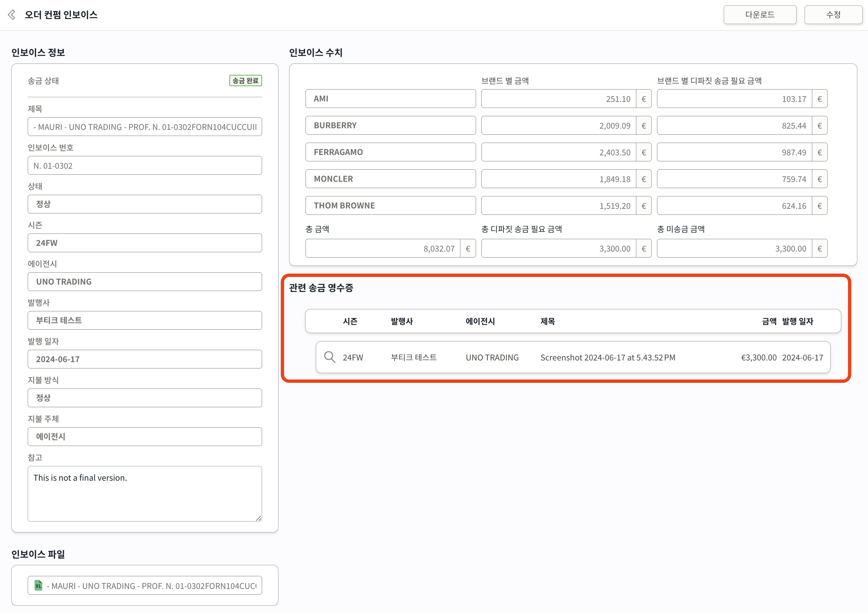Viewport: 868px width, 614px height.
Task: Open the 지불 주체 field showing 에이전시
Action: (145, 437)
